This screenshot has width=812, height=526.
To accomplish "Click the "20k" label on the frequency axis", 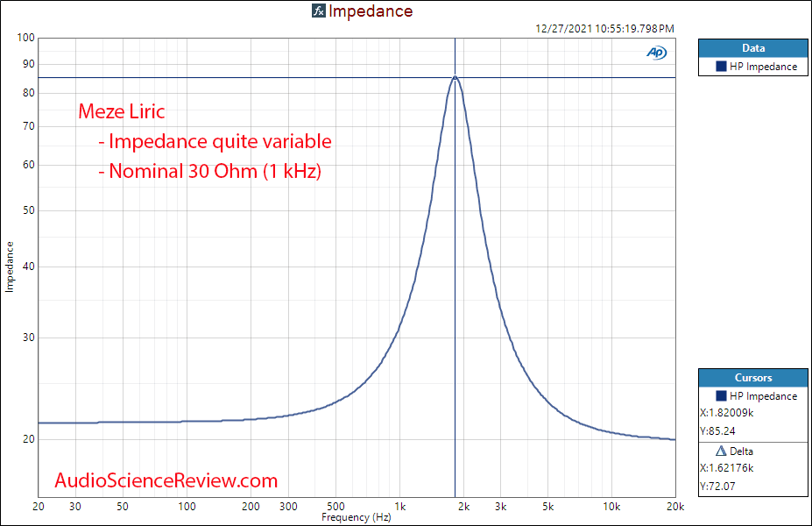I will 675,507.
